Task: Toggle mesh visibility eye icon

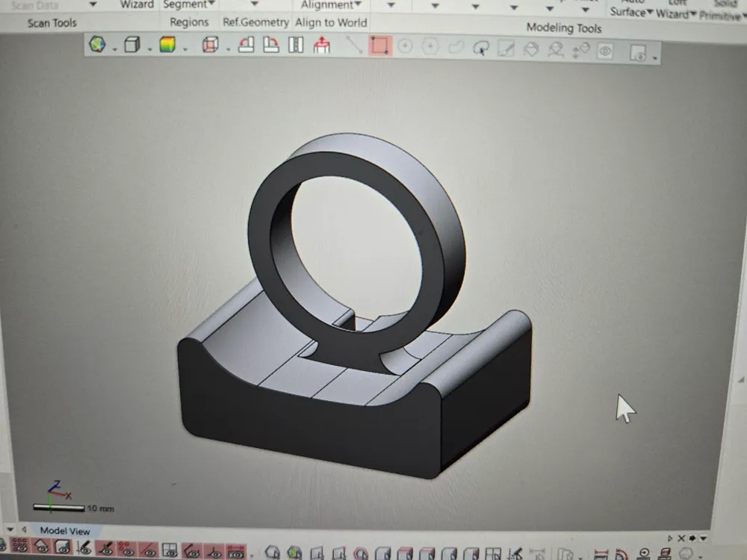Action: click(x=41, y=547)
